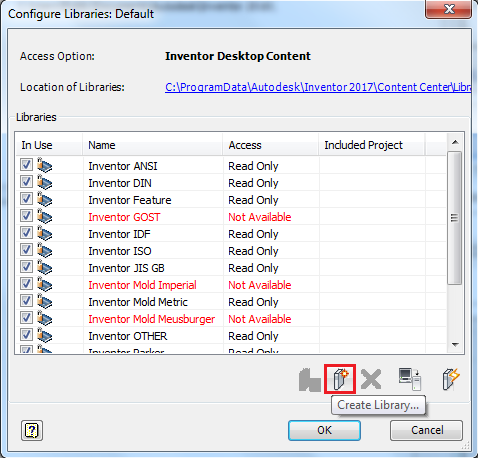The image size is (478, 458).
Task: Click the computer server configuration icon
Action: tap(410, 379)
